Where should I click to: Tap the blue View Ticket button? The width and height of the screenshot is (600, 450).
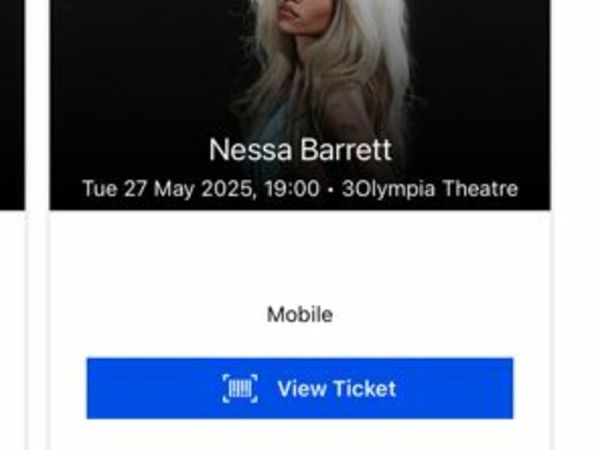pos(300,388)
